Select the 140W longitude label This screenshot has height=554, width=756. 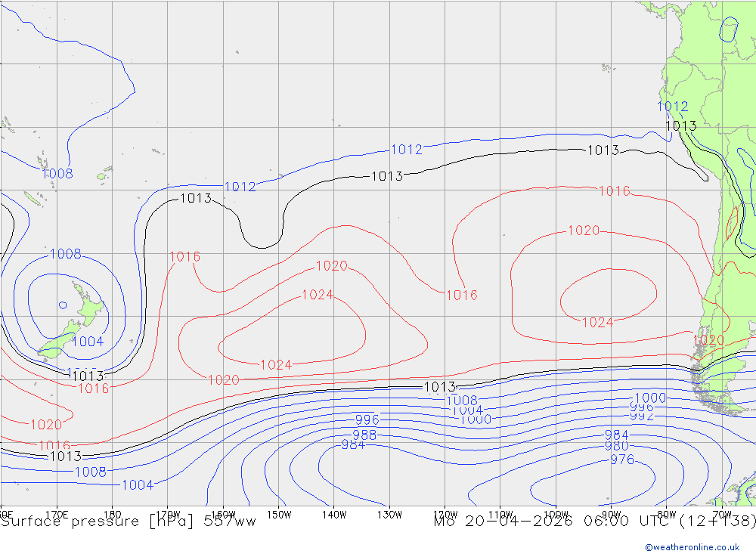(334, 515)
